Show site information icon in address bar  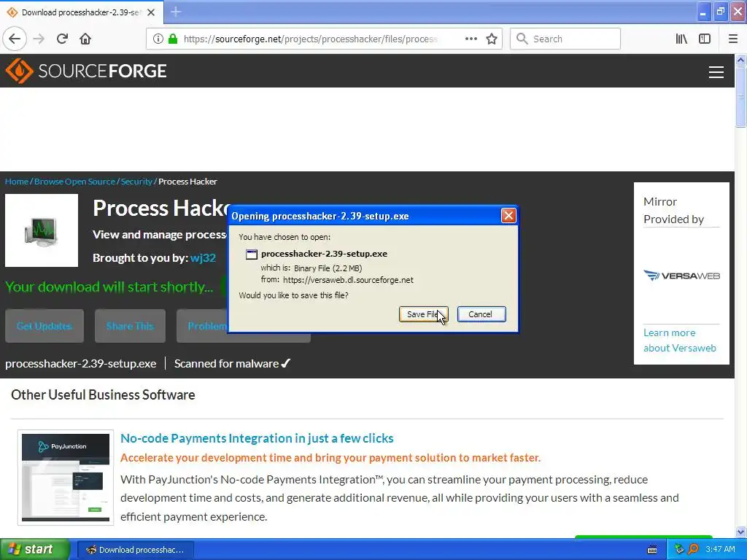click(158, 39)
